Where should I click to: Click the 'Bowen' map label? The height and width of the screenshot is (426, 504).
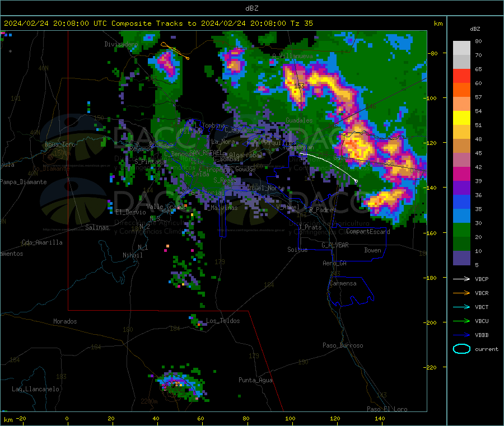pos(372,251)
